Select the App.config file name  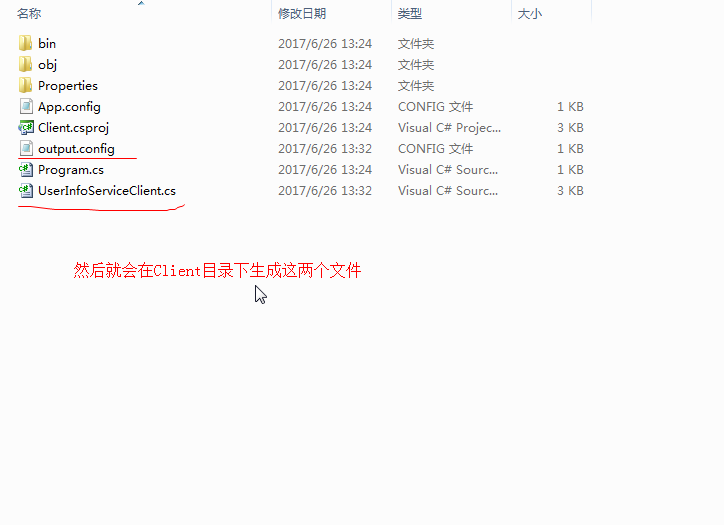pyautogui.click(x=69, y=107)
